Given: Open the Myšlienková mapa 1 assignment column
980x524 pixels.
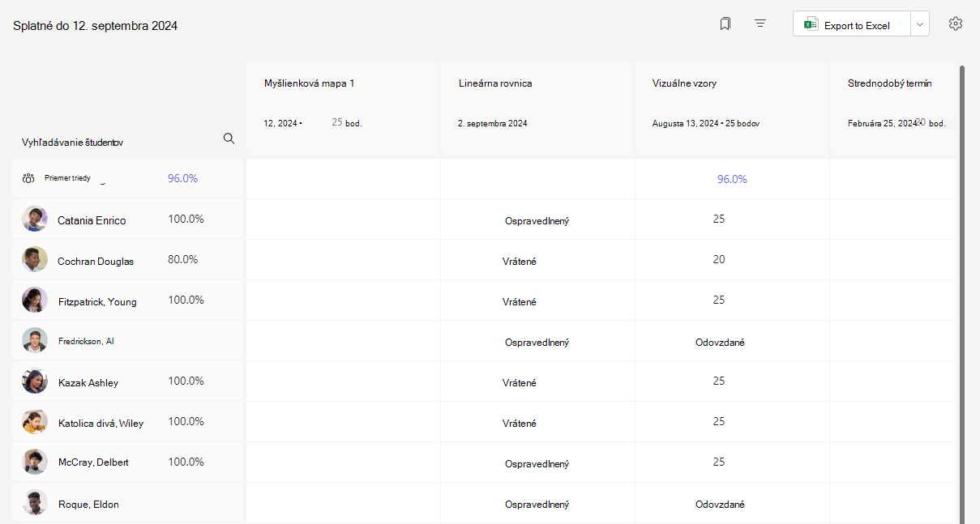Looking at the screenshot, I should (x=343, y=109).
